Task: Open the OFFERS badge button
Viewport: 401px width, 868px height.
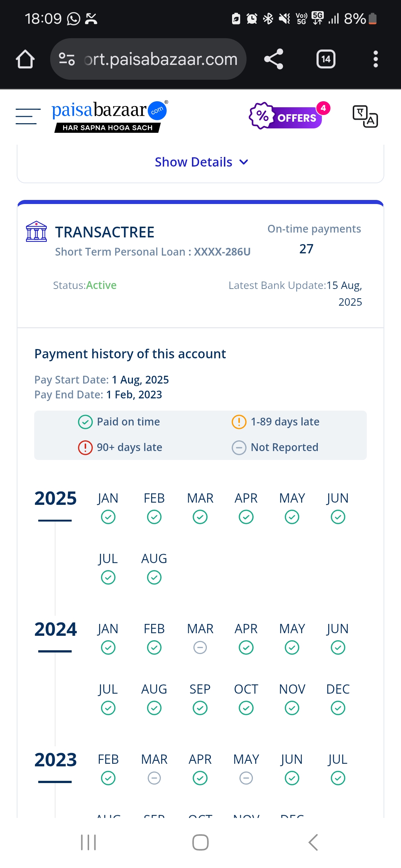Action: click(x=286, y=116)
